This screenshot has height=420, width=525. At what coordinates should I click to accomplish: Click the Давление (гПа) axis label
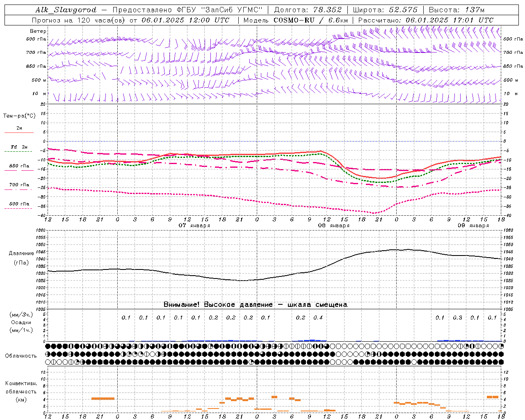pos(21,258)
